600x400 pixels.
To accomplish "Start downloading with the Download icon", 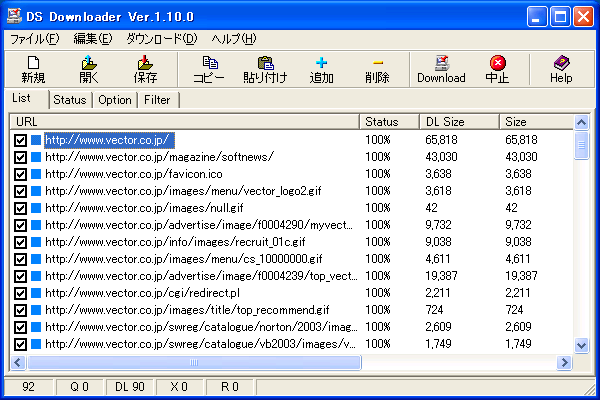I will click(x=441, y=69).
